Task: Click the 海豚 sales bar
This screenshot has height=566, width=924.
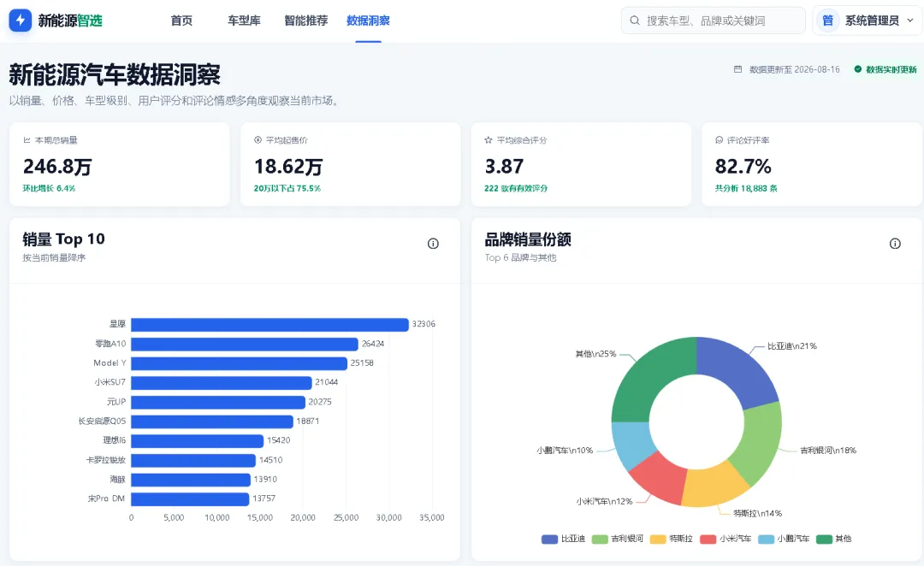Action: (x=191, y=480)
